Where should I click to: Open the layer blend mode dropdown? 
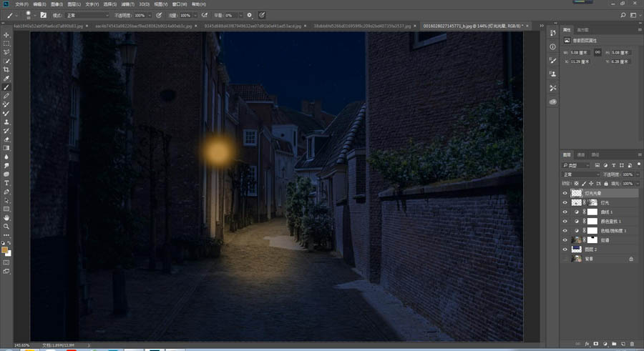(581, 174)
